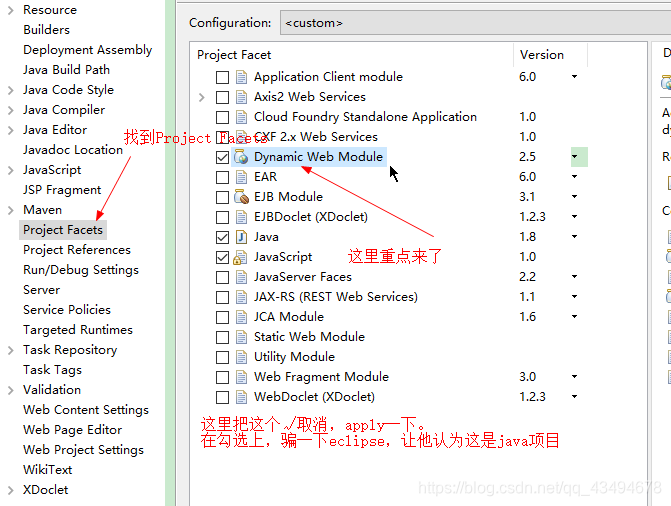
Task: Enable the Web Fragment Module checkbox
Action: [x=222, y=377]
